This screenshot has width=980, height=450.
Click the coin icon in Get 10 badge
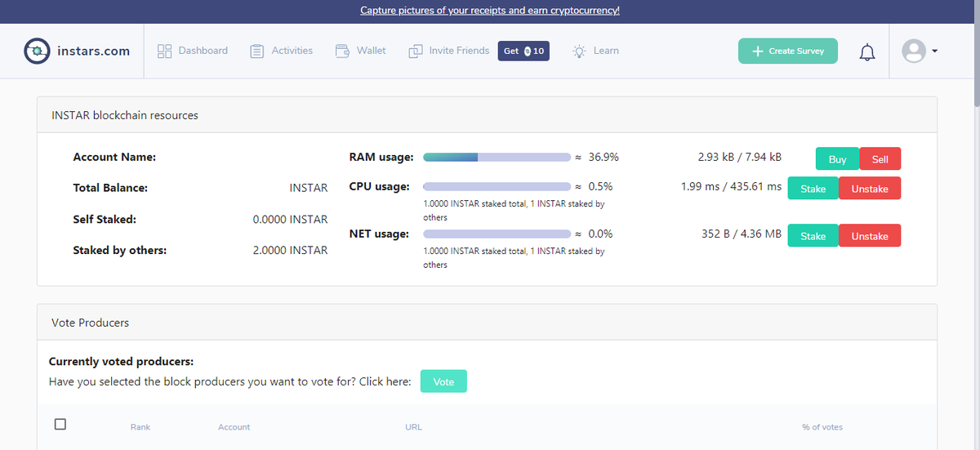pyautogui.click(x=528, y=51)
